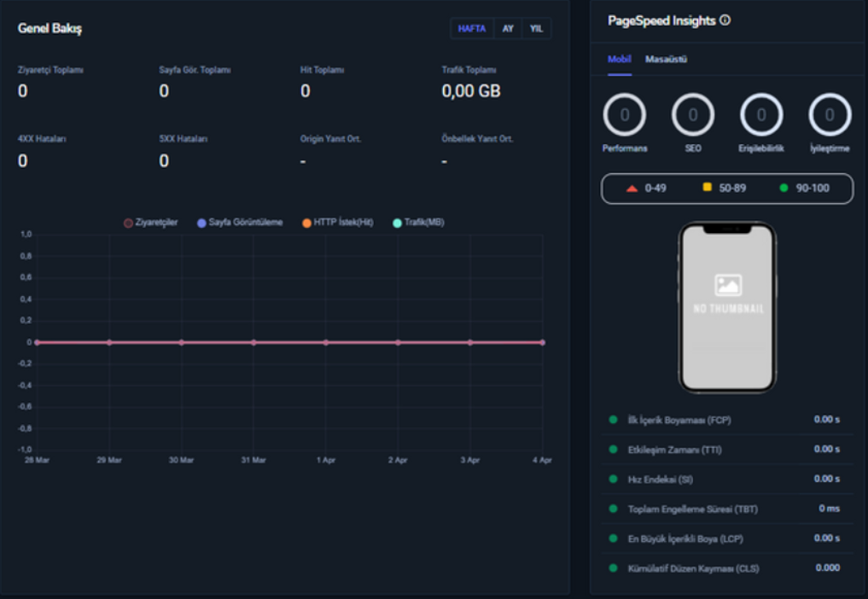Click the chart data point for 29 Mar
Image resolution: width=868 pixels, height=599 pixels.
click(x=109, y=343)
